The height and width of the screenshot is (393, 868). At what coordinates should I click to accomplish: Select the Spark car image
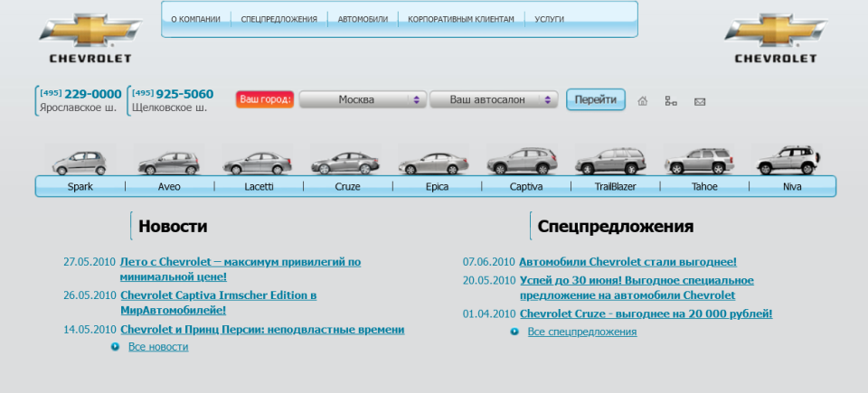[x=80, y=163]
